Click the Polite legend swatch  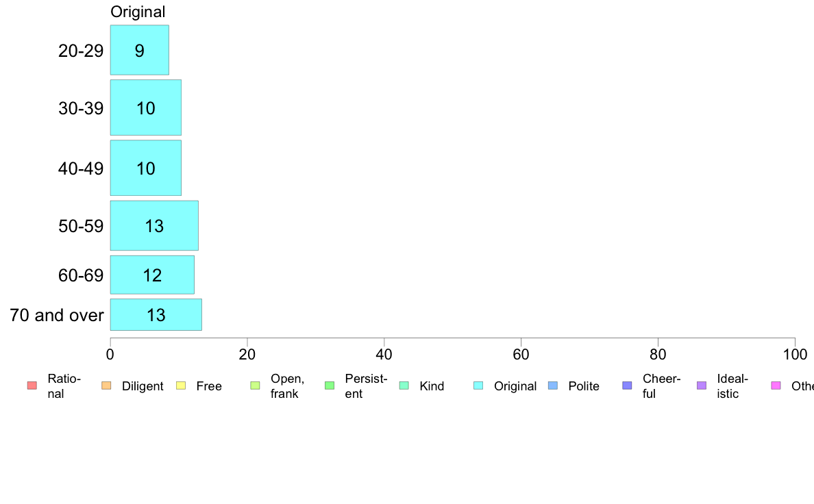553,386
